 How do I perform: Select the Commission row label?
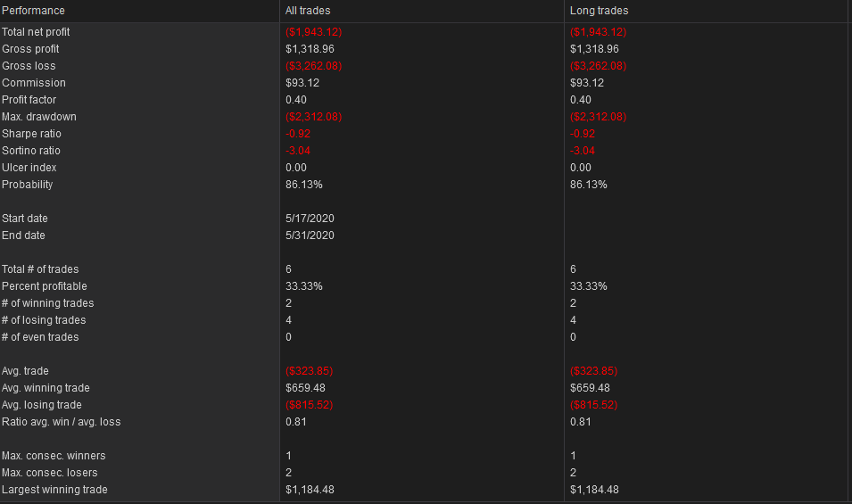[34, 83]
